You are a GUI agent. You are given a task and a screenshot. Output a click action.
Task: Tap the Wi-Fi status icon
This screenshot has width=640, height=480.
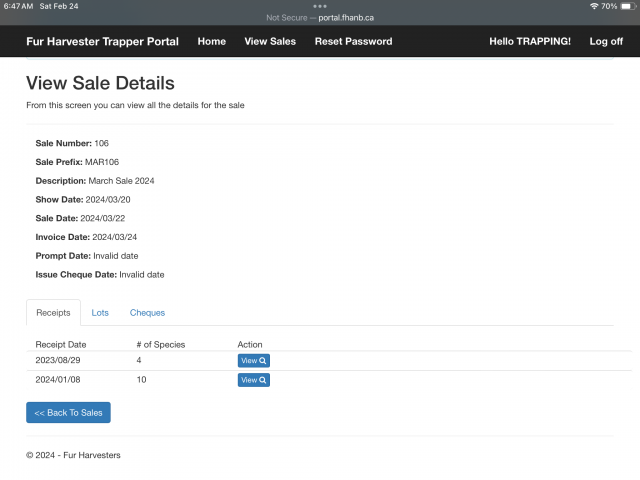pyautogui.click(x=593, y=6)
